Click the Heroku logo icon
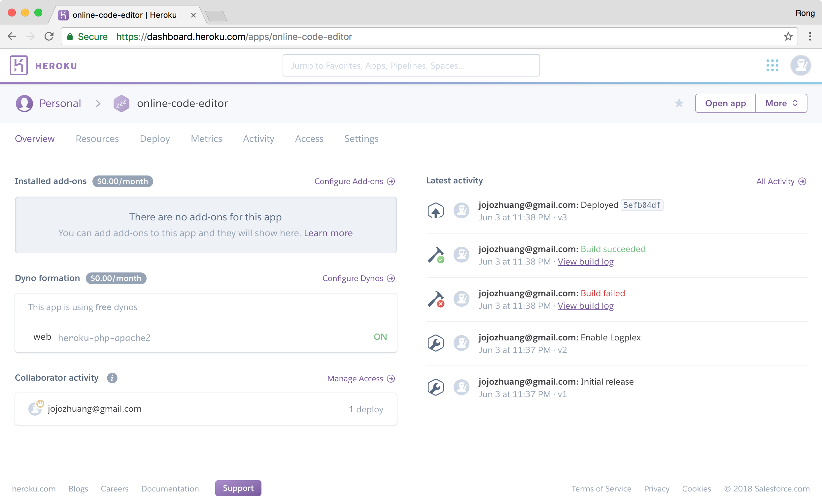Viewport: 822px width, 504px height. point(19,65)
